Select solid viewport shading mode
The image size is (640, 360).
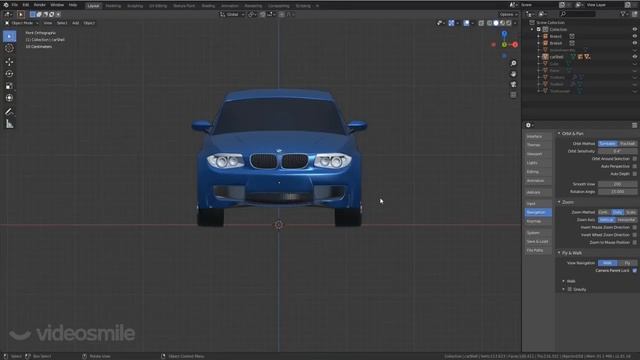click(x=496, y=23)
